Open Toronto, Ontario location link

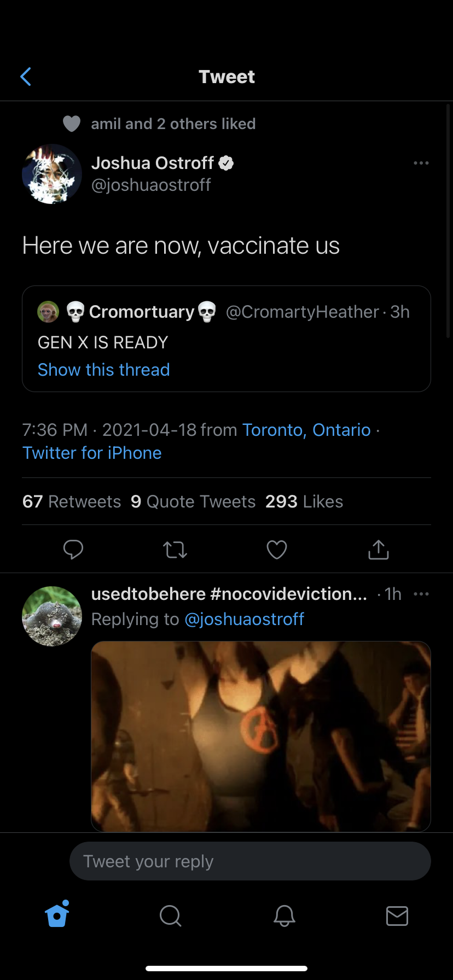[x=306, y=430]
